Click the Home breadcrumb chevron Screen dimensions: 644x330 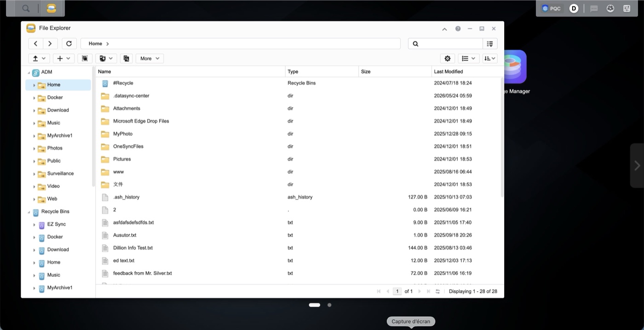point(108,44)
